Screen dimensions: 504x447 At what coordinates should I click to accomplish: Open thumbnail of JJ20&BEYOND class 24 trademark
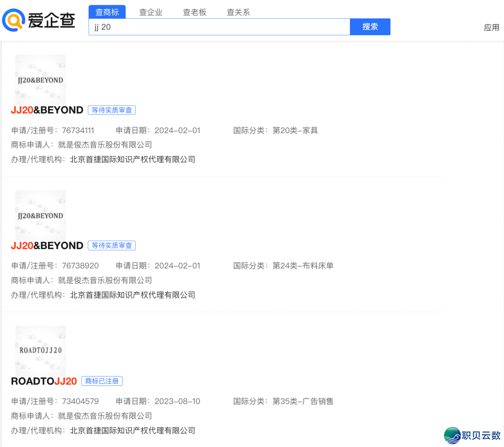pos(41,215)
